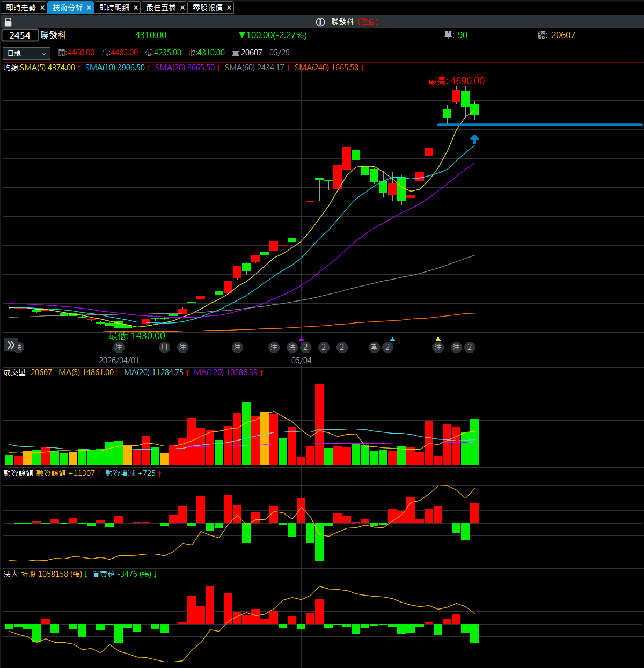Click the MA(120) 10286.39 volume label
The width and height of the screenshot is (644, 668).
pyautogui.click(x=225, y=372)
